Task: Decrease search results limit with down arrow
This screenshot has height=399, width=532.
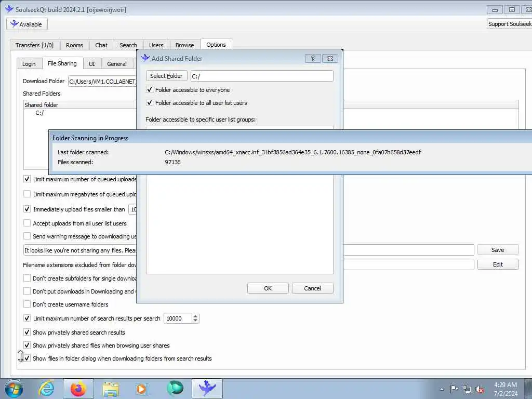Action: (195, 321)
